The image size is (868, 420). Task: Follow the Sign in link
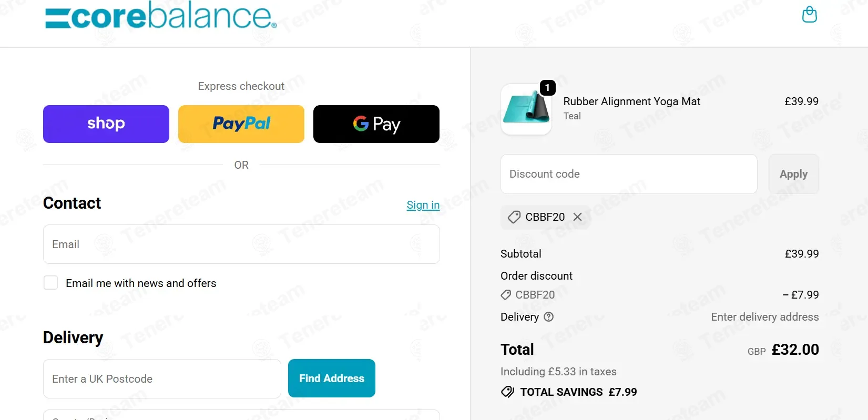click(423, 205)
